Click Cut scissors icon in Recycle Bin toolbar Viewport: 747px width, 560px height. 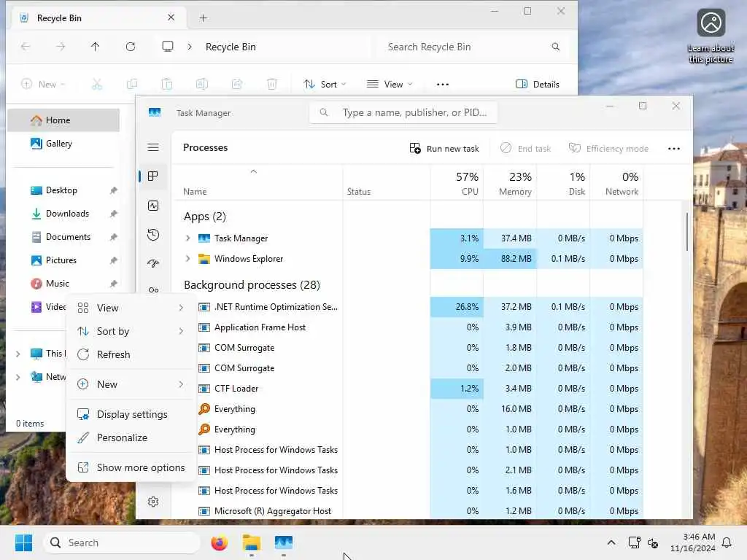(x=97, y=85)
